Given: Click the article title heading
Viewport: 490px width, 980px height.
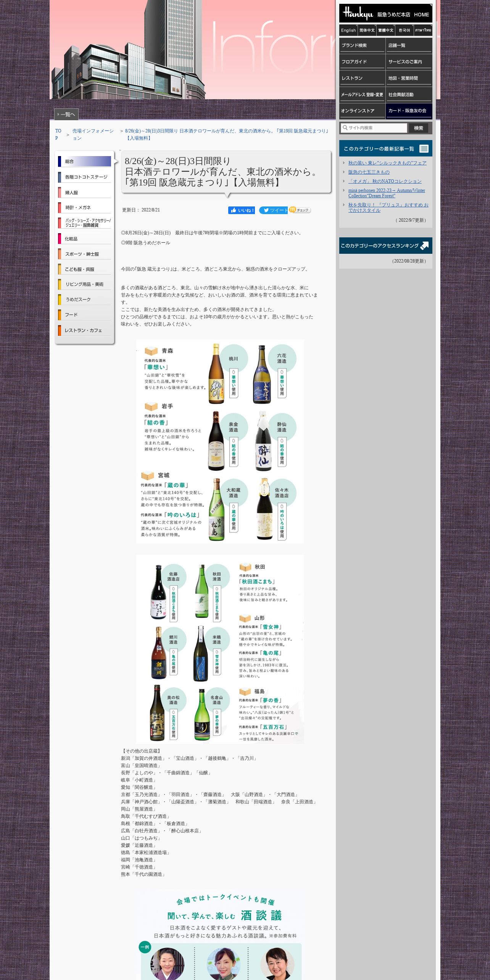Looking at the screenshot, I should coord(223,172).
